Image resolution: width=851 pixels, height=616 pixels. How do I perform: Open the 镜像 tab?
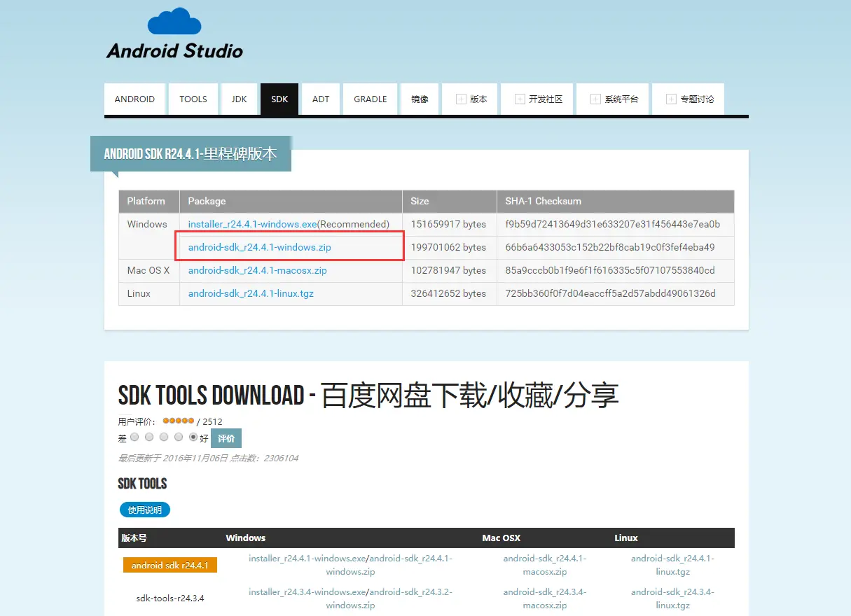[x=420, y=99]
